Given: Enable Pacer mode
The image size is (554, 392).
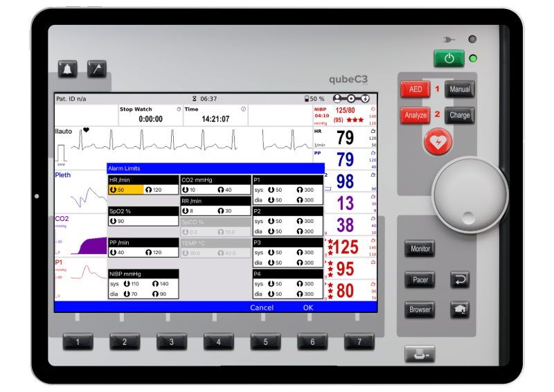Looking at the screenshot, I should 420,280.
